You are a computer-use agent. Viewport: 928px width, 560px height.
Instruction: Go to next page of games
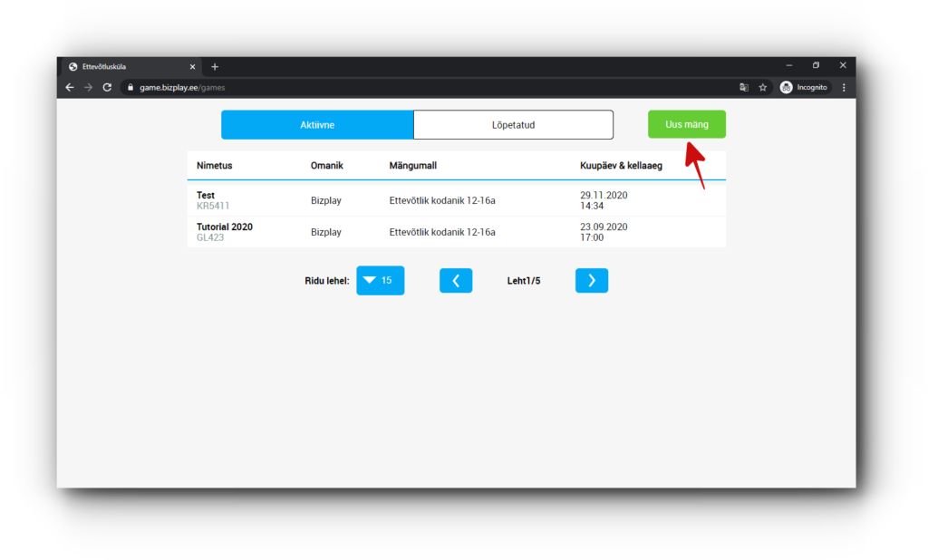pyautogui.click(x=591, y=281)
